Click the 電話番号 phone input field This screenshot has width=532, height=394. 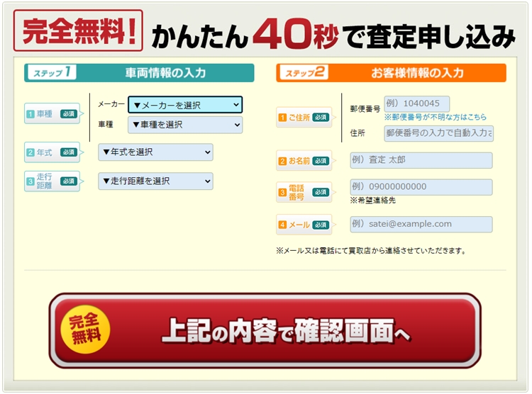tap(421, 187)
